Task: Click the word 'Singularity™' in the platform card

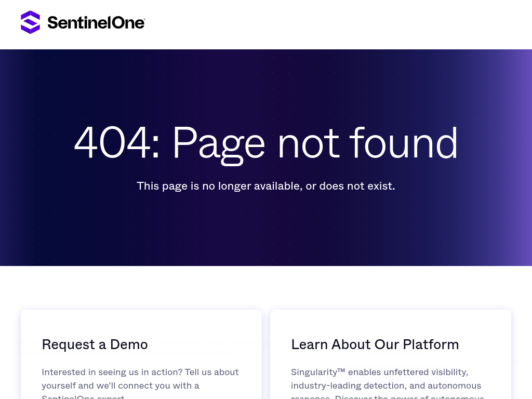Action: 318,372
